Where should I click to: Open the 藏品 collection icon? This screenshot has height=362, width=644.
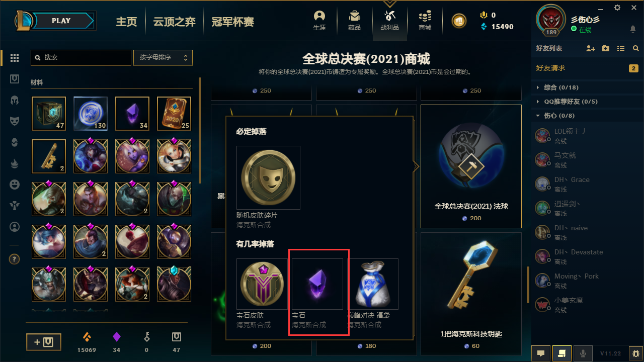355,21
